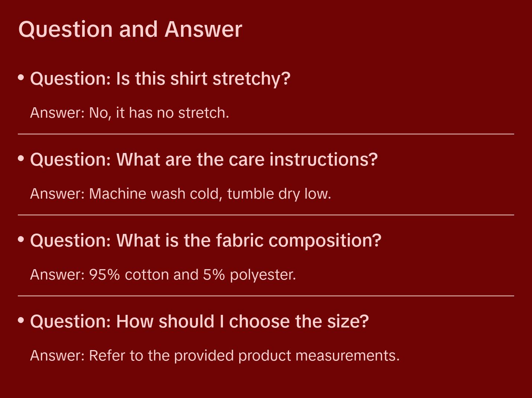Click the divider line below the stretch answer
532x398 pixels.
[x=266, y=134]
